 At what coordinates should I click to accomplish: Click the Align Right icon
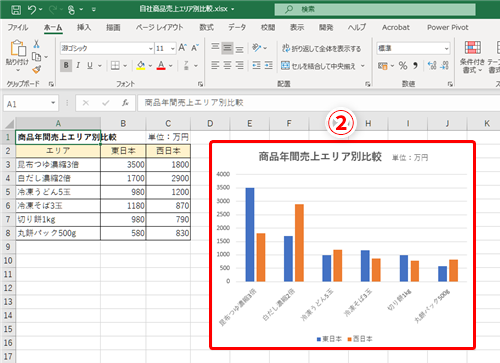[x=239, y=65]
